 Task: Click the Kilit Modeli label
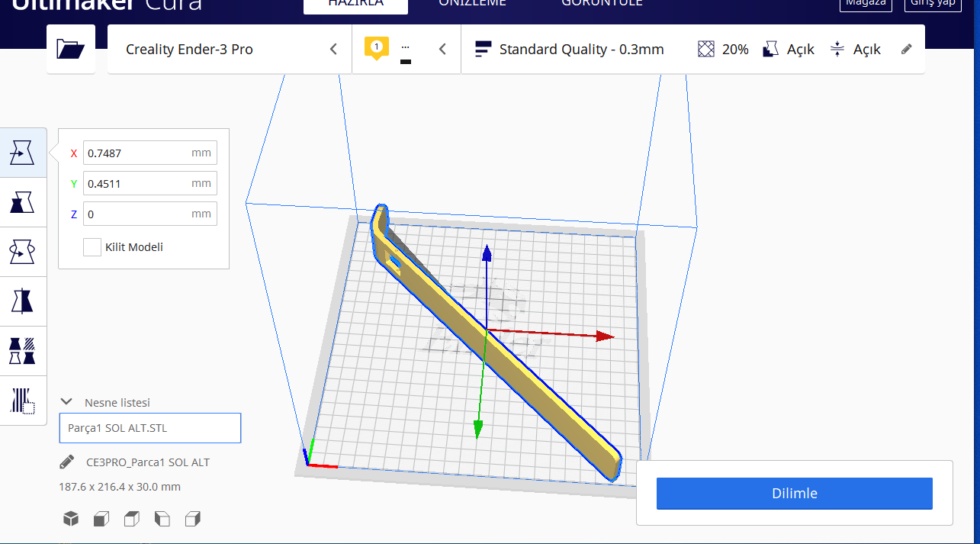click(134, 247)
